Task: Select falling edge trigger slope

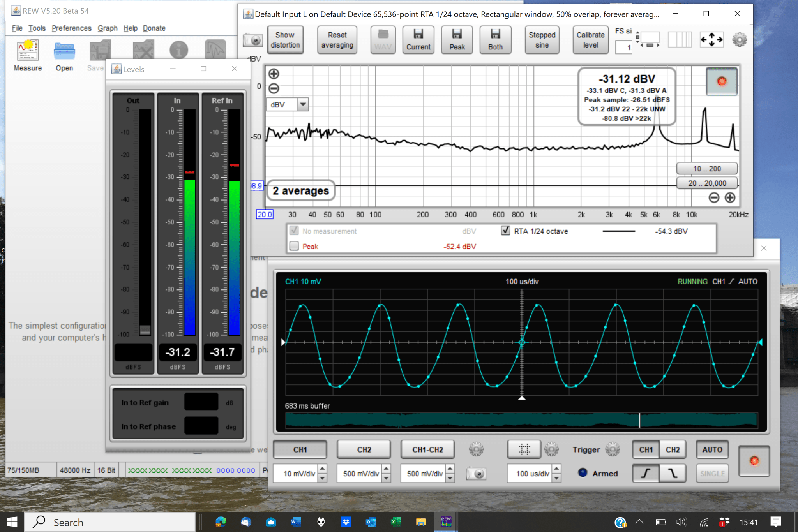Action: point(673,474)
